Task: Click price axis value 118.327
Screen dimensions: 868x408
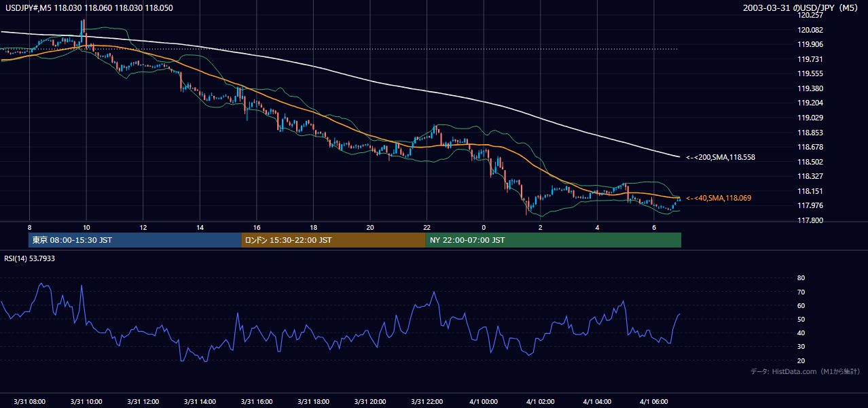Action: pos(810,176)
